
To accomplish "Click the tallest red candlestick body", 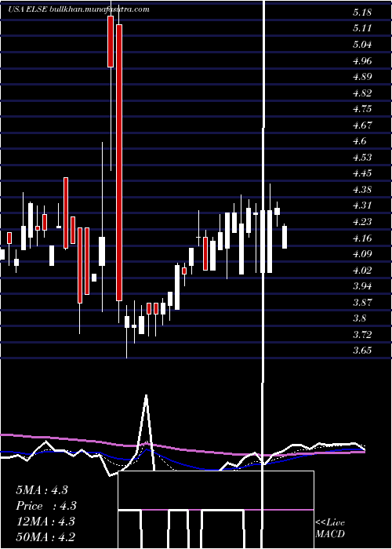I will [x=119, y=162].
